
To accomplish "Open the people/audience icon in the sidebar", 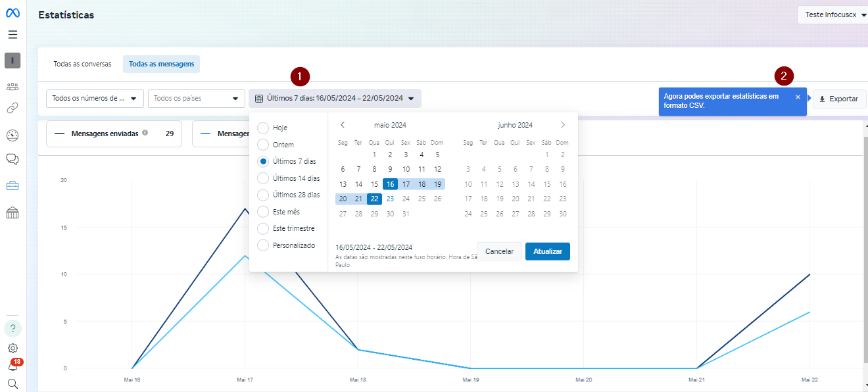I will [x=12, y=86].
